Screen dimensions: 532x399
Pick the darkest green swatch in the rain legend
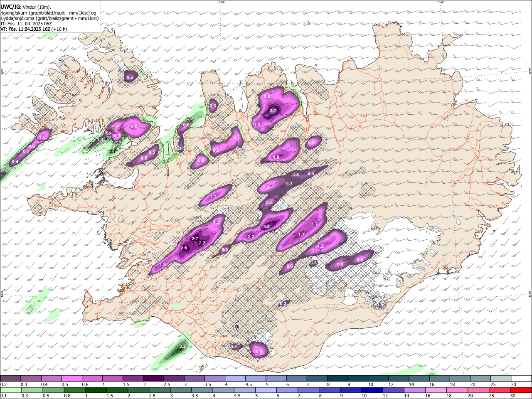tap(96, 390)
